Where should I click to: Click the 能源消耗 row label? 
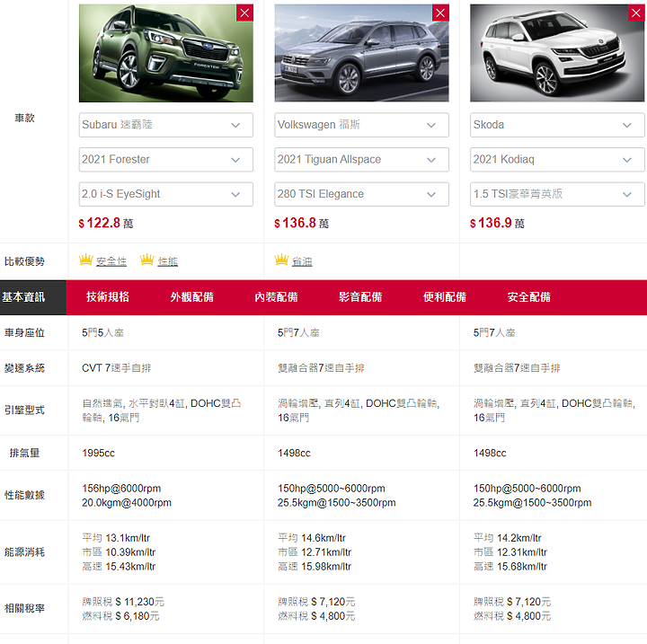click(24, 552)
